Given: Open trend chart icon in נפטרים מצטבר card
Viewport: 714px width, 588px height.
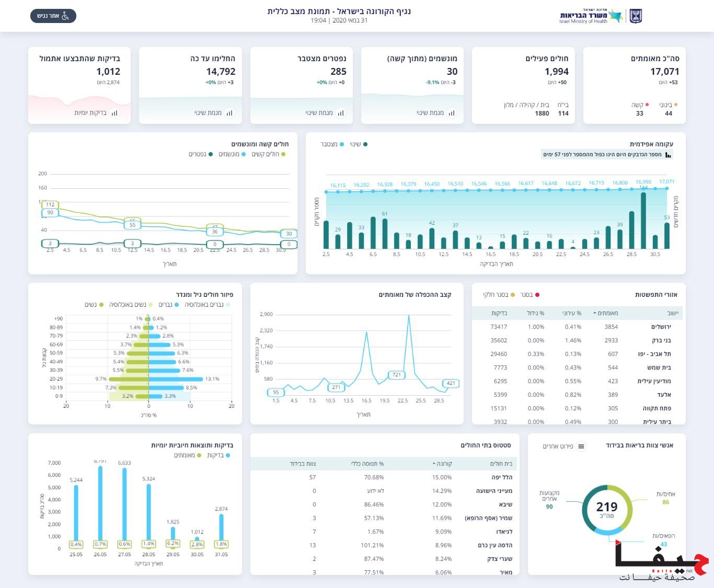Looking at the screenshot, I should (x=341, y=113).
